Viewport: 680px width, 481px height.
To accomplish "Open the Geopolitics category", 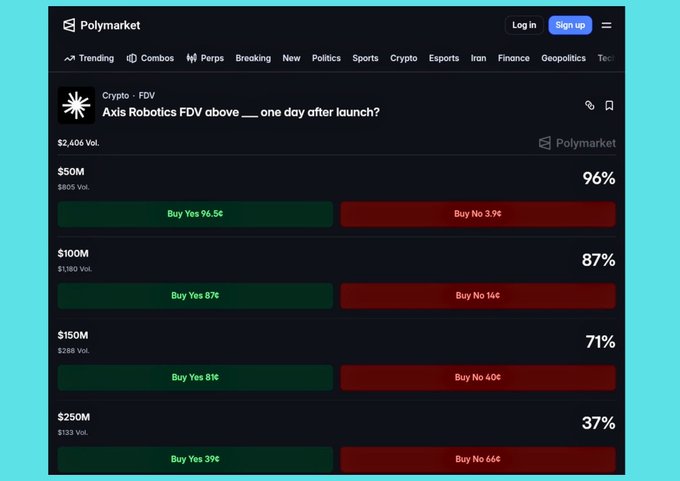I will [x=563, y=58].
